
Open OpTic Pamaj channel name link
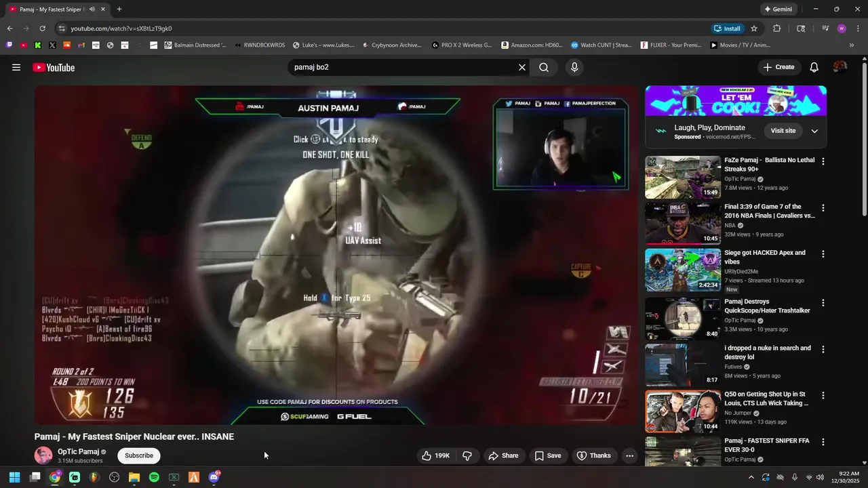[x=78, y=451]
